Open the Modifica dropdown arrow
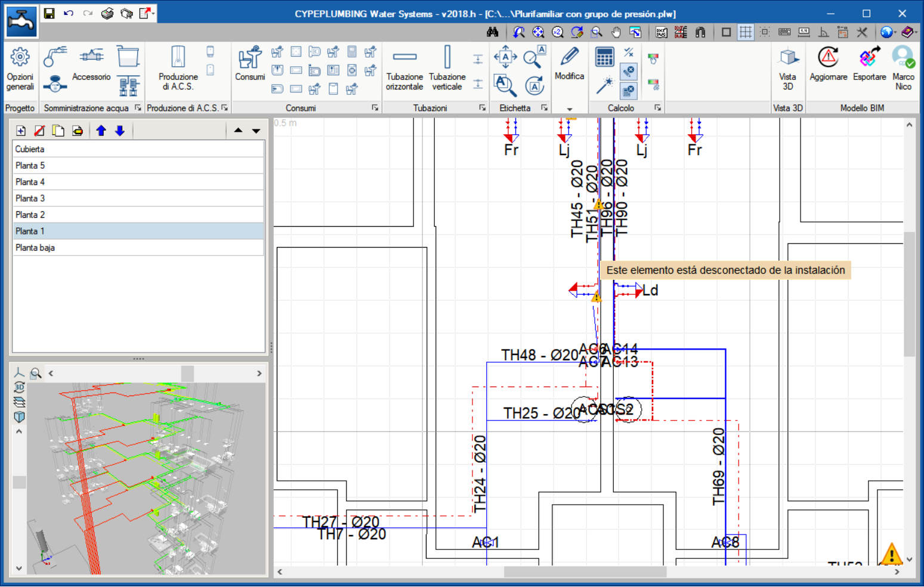The height and width of the screenshot is (587, 924). click(570, 109)
